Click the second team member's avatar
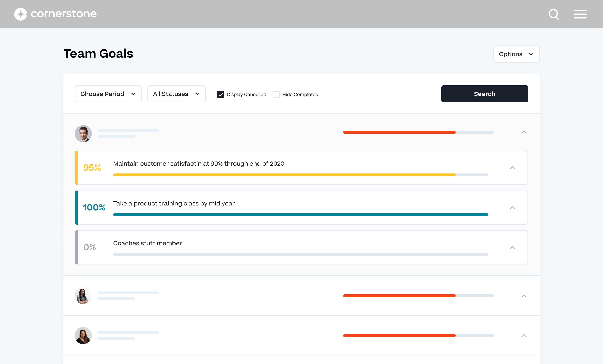 point(83,296)
